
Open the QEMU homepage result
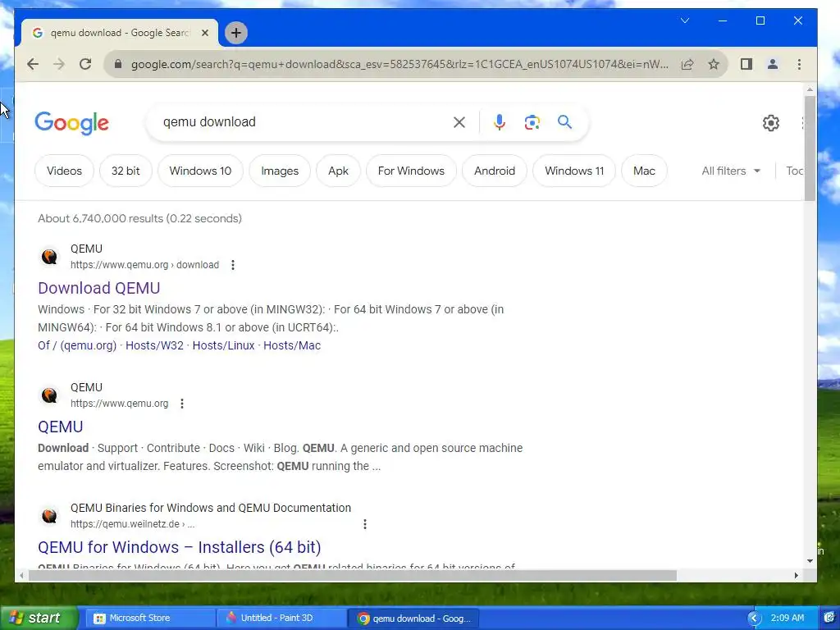pos(61,427)
